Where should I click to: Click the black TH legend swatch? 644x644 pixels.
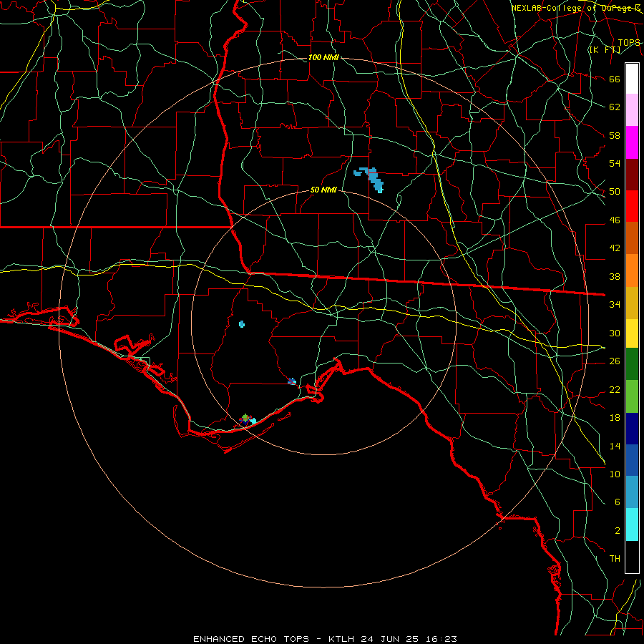[632, 557]
